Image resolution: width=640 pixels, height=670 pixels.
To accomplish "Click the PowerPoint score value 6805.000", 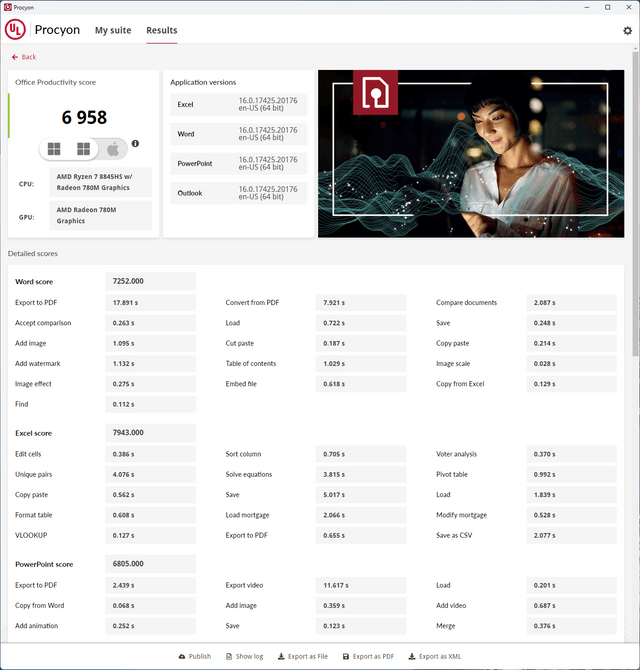I will tap(150, 564).
